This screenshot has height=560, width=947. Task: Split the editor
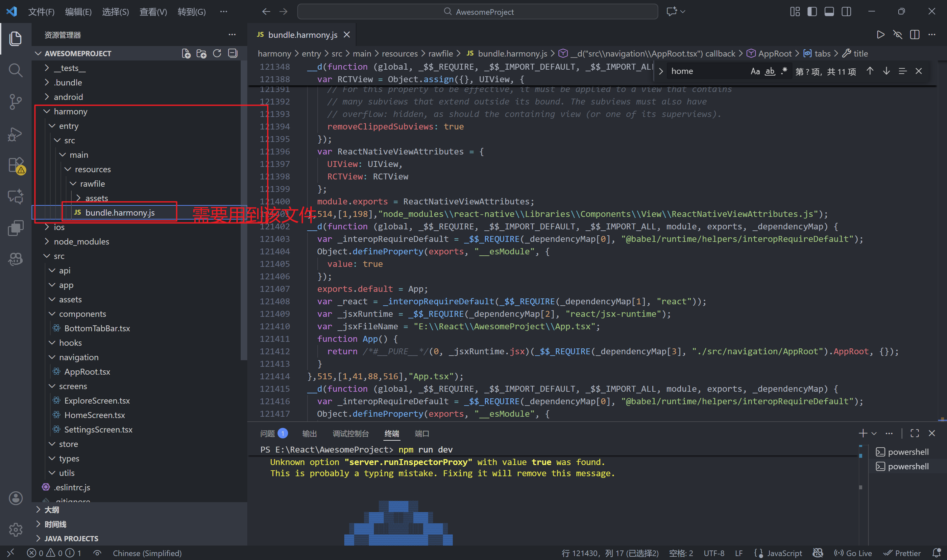tap(914, 34)
